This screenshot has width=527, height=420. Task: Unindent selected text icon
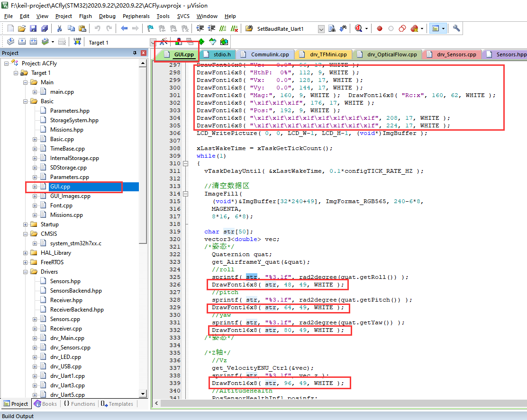pyautogui.click(x=211, y=28)
